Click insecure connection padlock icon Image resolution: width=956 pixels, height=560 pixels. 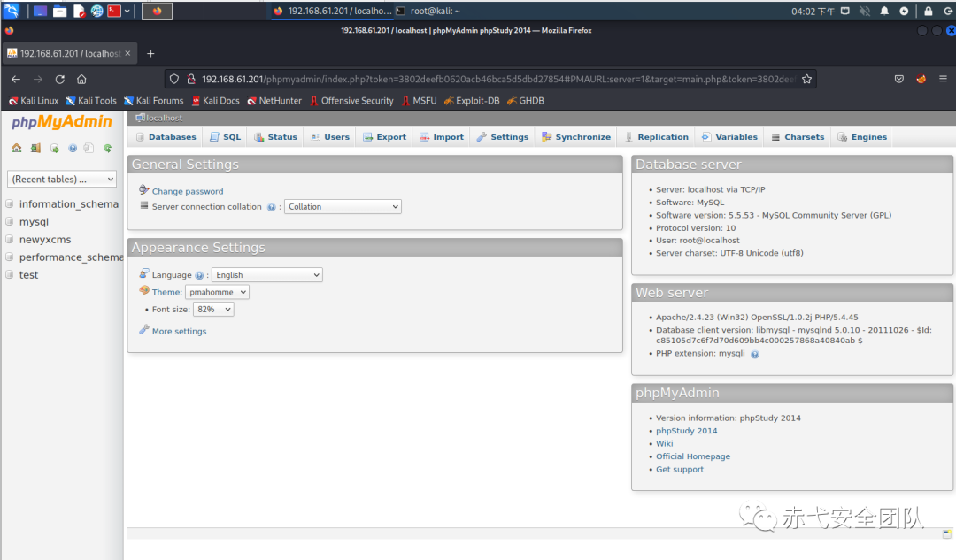coord(191,79)
